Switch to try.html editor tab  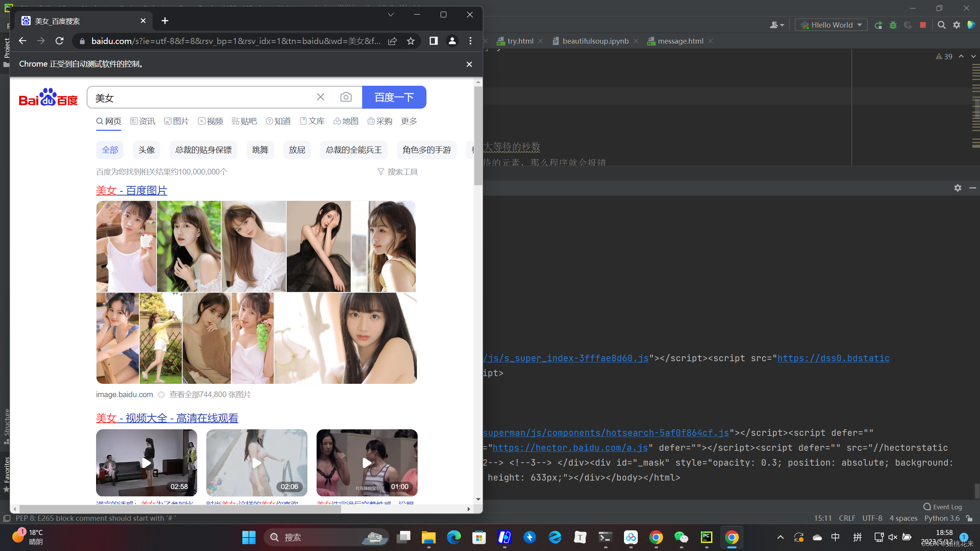coord(520,41)
